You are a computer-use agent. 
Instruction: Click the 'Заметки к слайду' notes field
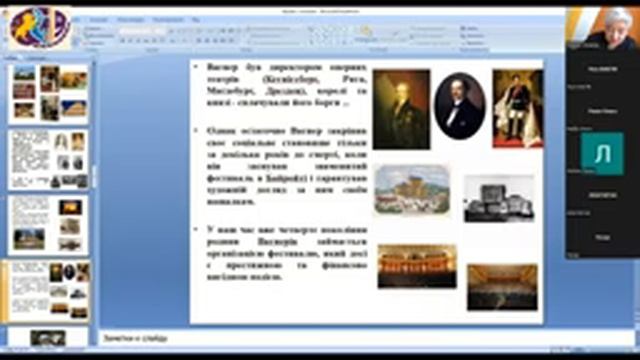pyautogui.click(x=367, y=338)
